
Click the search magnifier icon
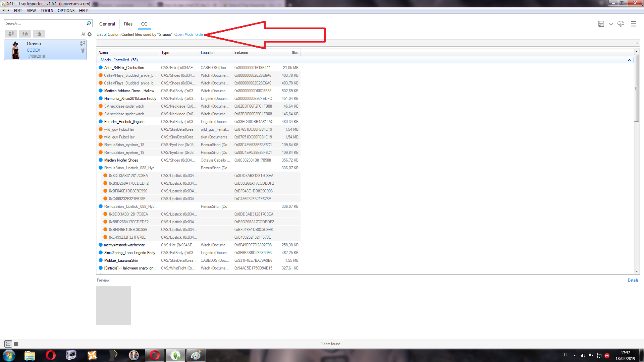pyautogui.click(x=89, y=23)
